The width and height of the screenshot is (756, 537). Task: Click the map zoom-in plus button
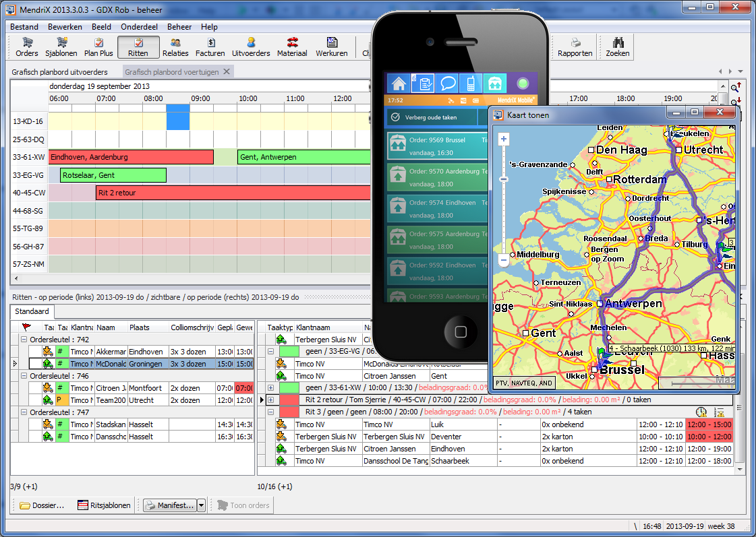click(504, 139)
